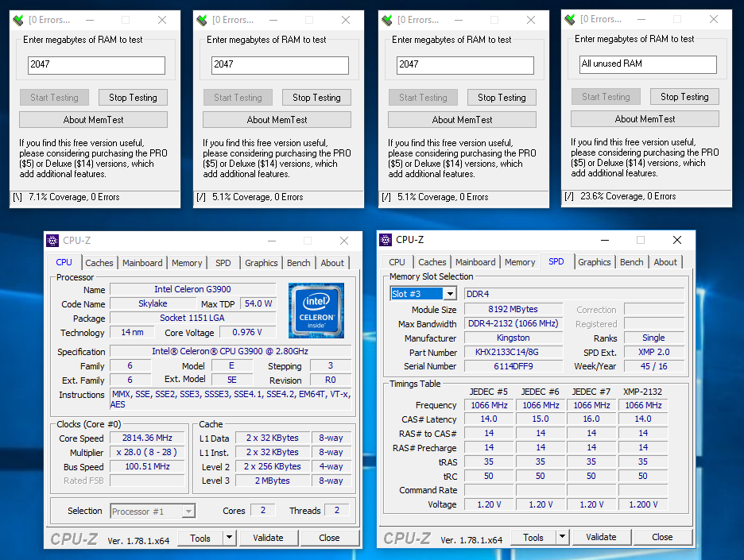
Task: Open Graphics tab in CPU-Z SPD window
Action: [x=594, y=262]
